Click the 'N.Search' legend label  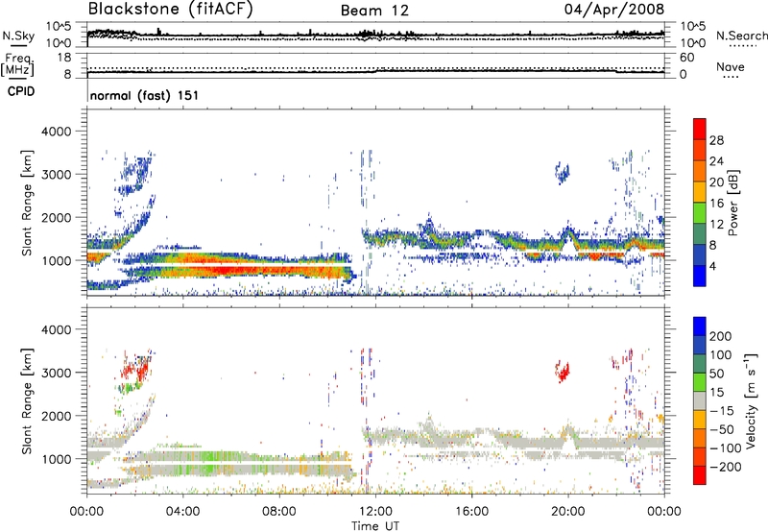(x=741, y=36)
